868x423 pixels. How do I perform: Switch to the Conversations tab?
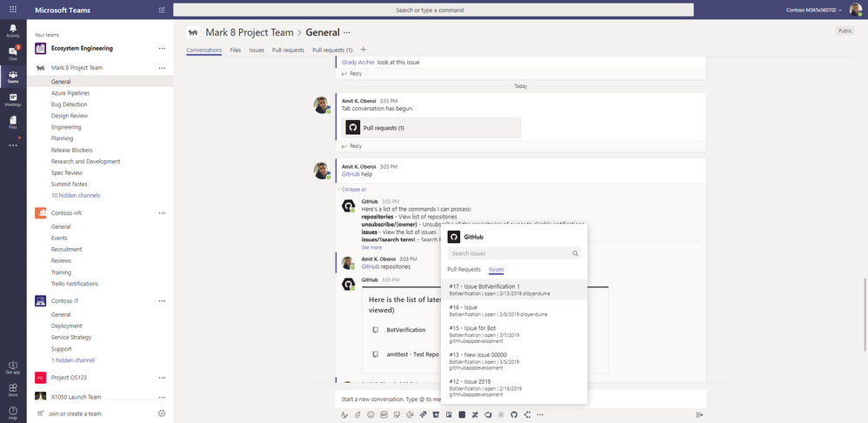204,50
